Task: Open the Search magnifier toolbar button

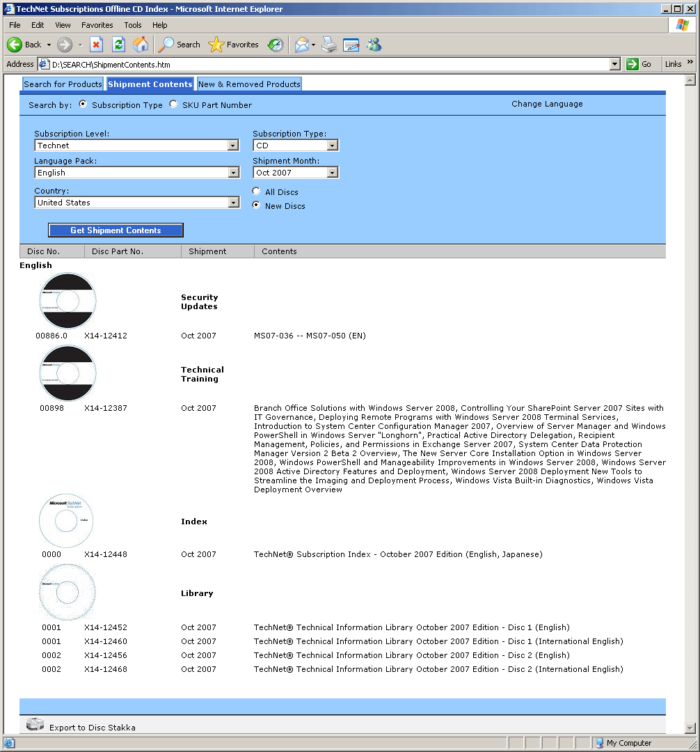Action: [180, 45]
